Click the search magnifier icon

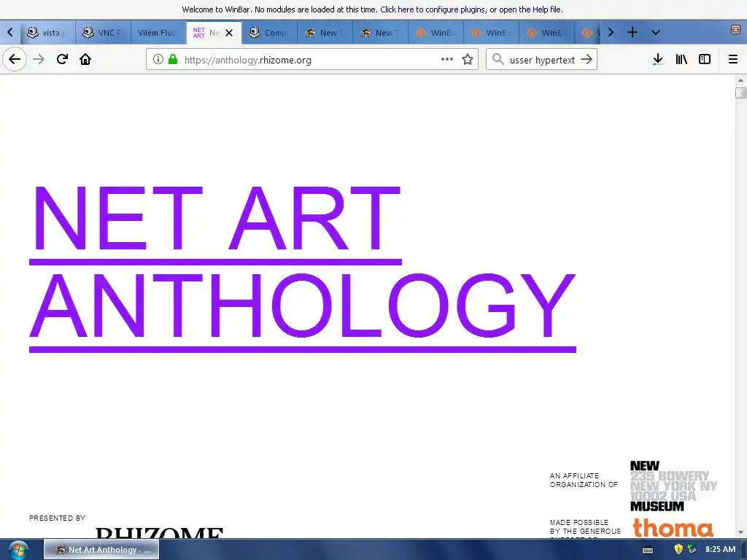point(498,59)
